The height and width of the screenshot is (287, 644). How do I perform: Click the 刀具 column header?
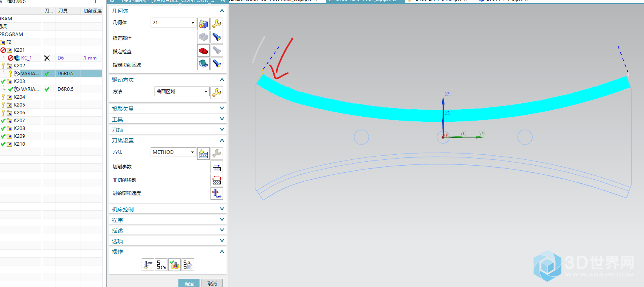[x=63, y=11]
